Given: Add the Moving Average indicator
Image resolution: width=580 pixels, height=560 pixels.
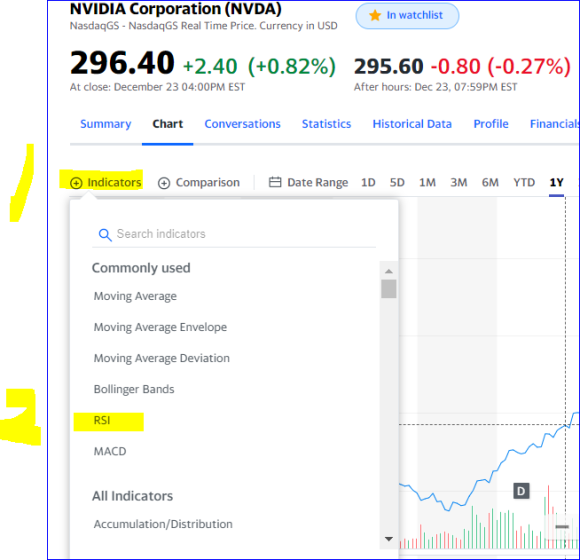Looking at the screenshot, I should point(135,296).
